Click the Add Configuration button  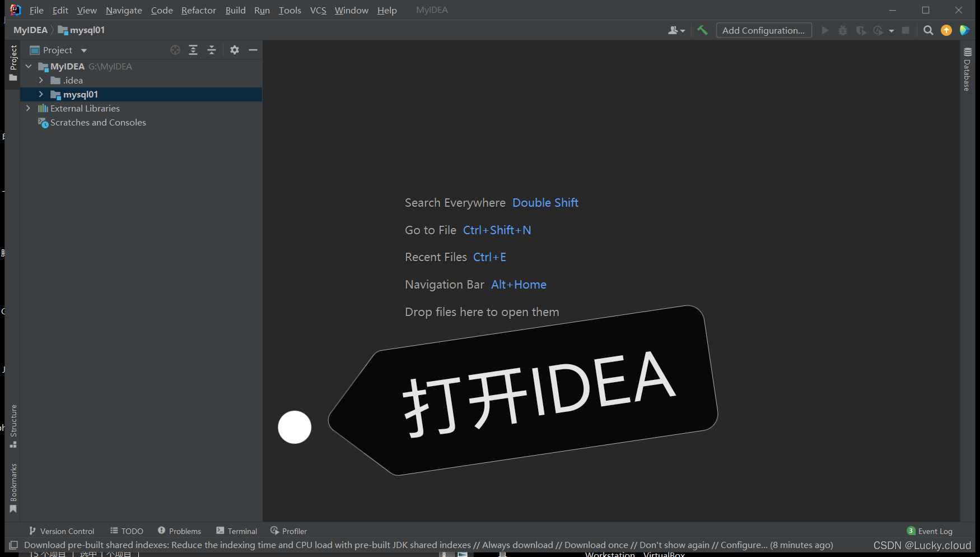pos(763,30)
